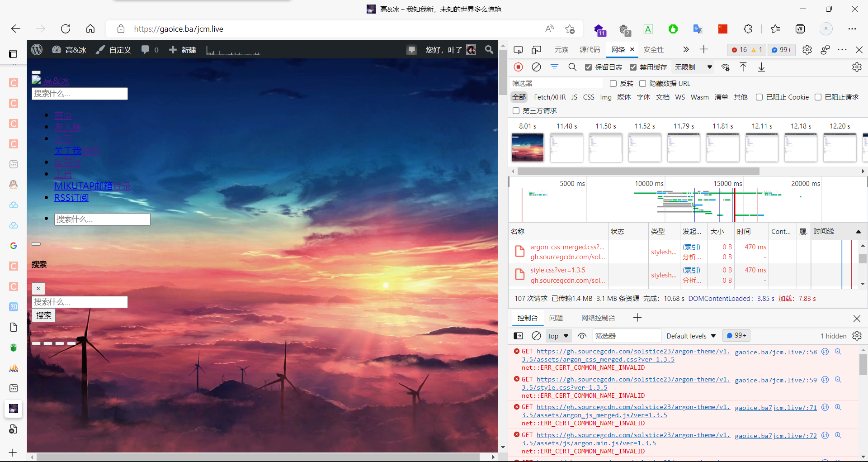Viewport: 868px width, 462px height.
Task: Open the Default levels dropdown
Action: tap(690, 336)
